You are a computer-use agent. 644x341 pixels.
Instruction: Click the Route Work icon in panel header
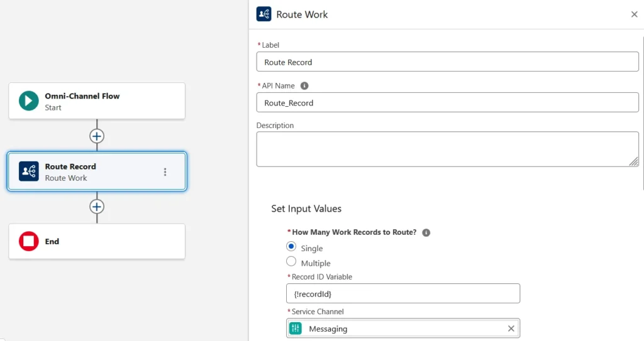pyautogui.click(x=264, y=14)
